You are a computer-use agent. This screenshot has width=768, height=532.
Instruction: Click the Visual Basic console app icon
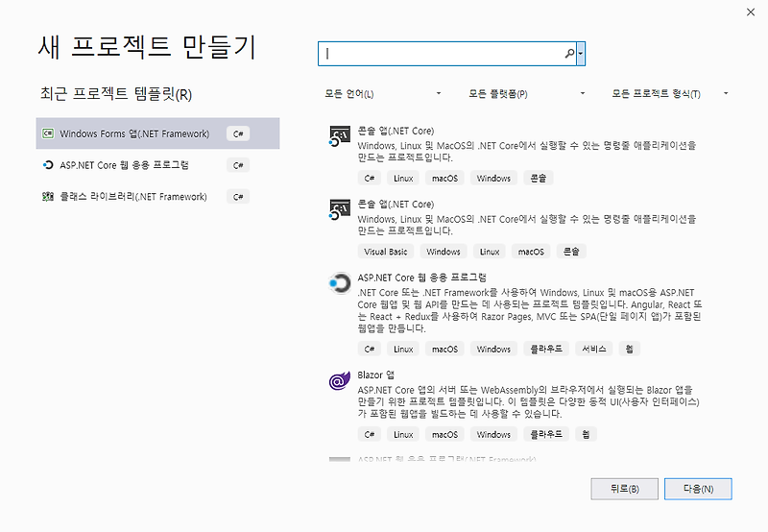click(x=340, y=209)
